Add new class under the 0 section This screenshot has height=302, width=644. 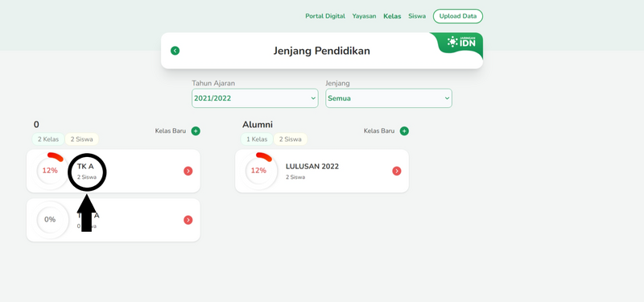196,131
